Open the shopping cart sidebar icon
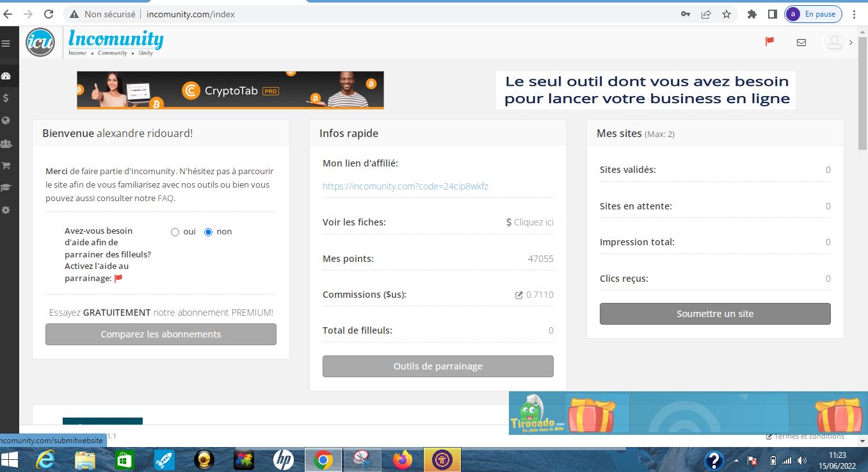Image resolution: width=868 pixels, height=472 pixels. click(x=6, y=165)
